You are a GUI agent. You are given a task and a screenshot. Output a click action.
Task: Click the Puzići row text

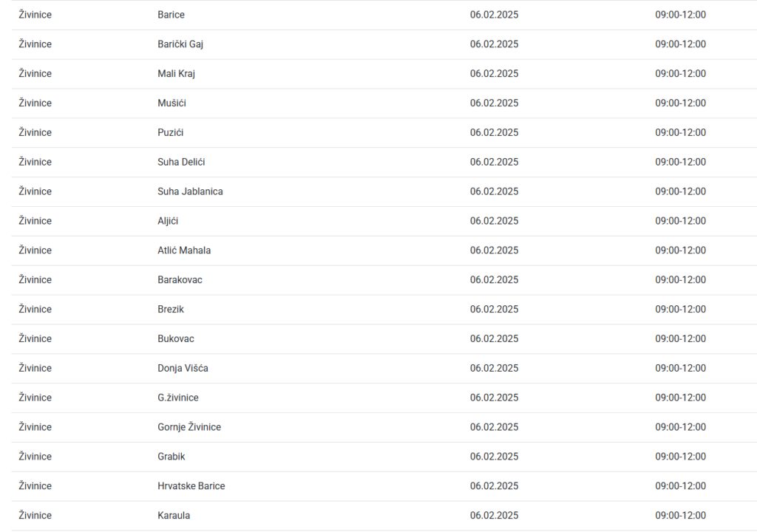[x=171, y=133]
